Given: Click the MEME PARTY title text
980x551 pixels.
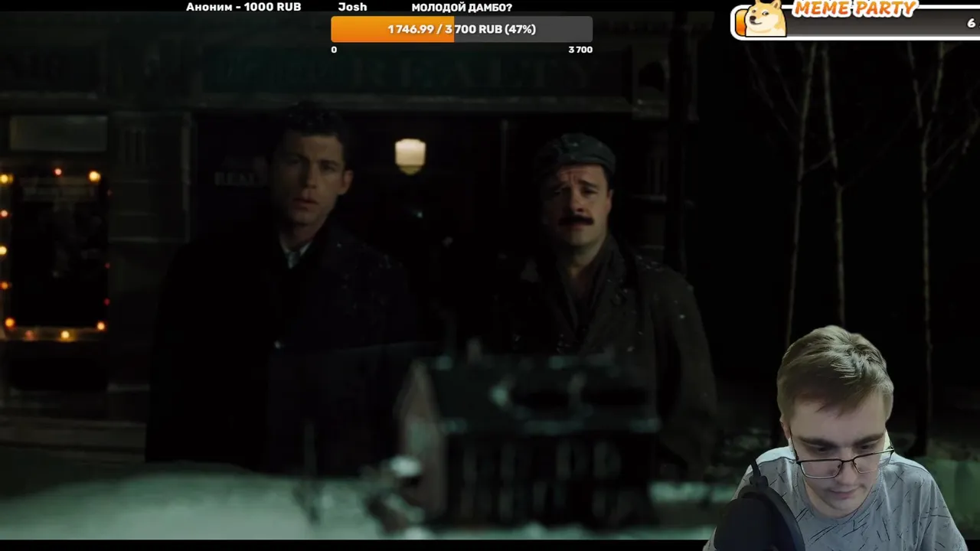Looking at the screenshot, I should coord(854,9).
